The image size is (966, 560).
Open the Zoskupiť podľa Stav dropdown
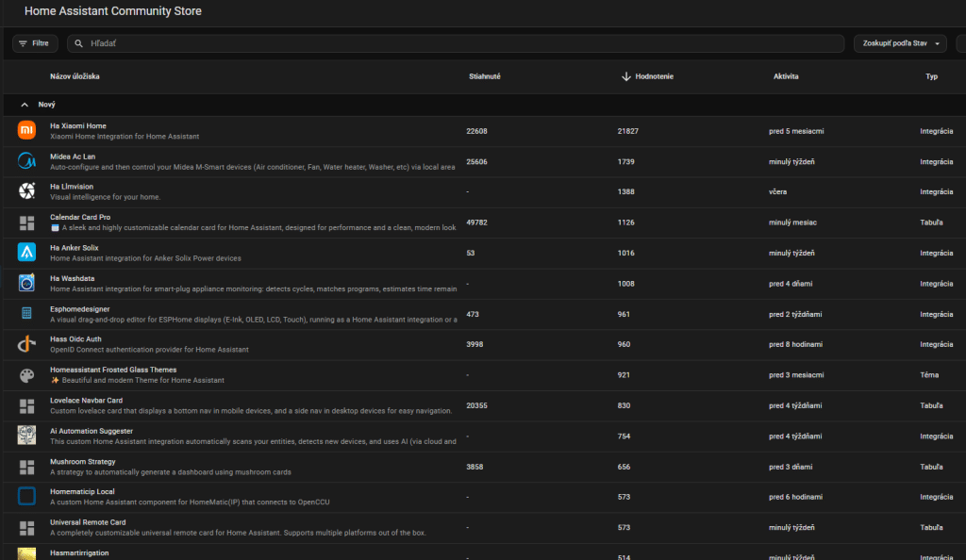click(x=900, y=43)
